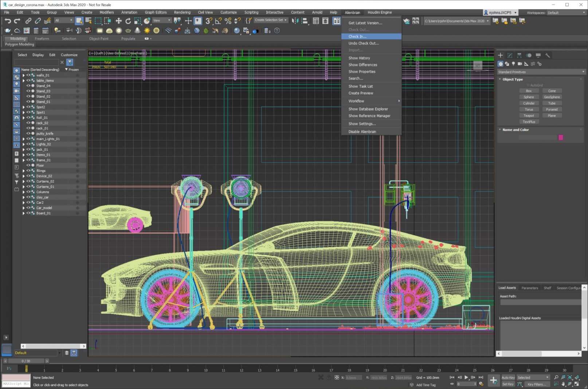Viewport: 588px width, 389px height.
Task: Click the Angle Snap toggle icon
Action: pyautogui.click(x=218, y=21)
